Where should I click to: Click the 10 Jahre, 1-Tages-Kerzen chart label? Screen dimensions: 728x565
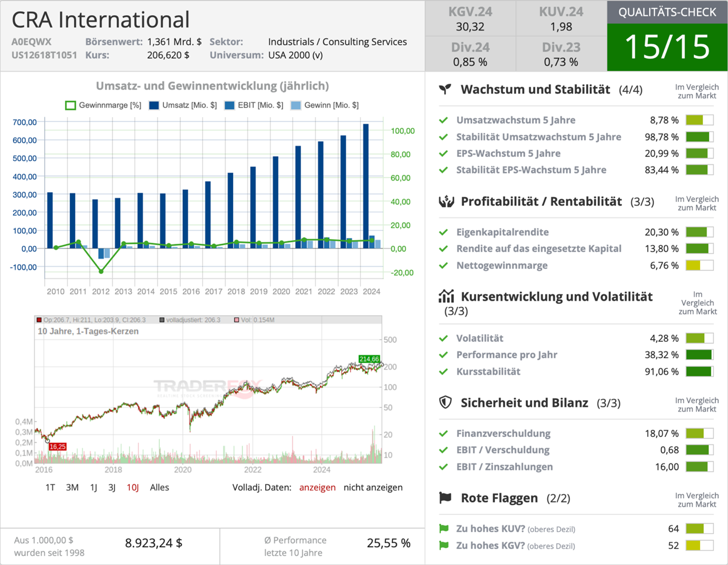click(x=88, y=331)
